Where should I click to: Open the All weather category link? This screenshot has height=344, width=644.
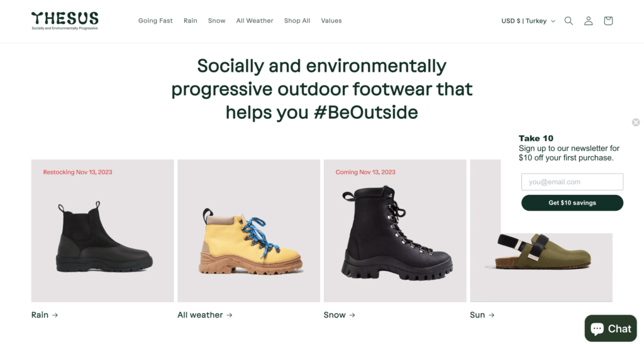pos(205,315)
